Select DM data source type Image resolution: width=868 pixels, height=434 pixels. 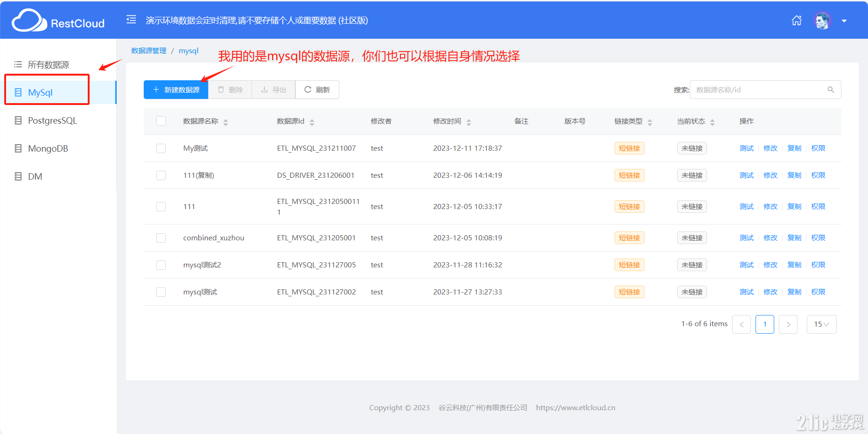coord(35,176)
